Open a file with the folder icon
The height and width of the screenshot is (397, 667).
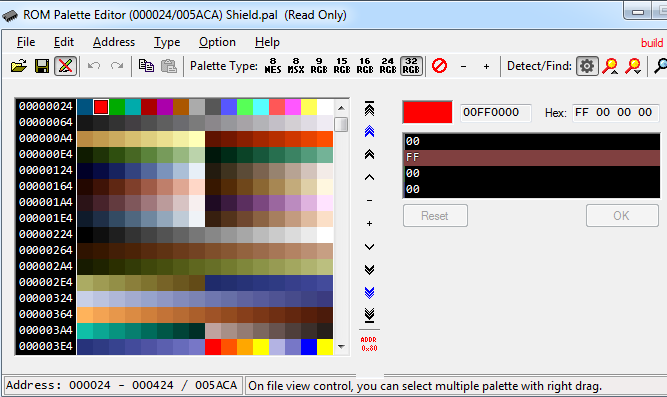[x=19, y=66]
